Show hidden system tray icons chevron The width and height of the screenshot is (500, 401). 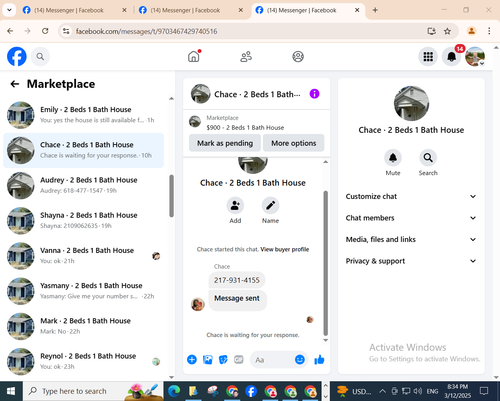click(383, 391)
